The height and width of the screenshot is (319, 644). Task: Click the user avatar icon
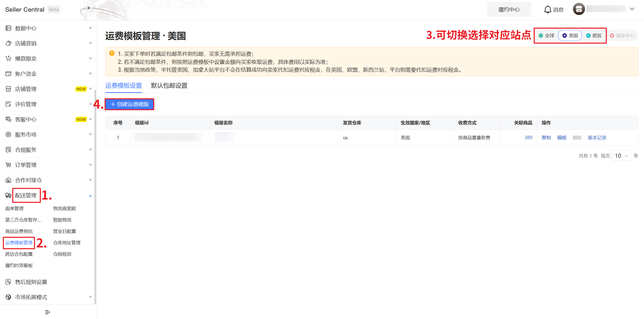click(579, 9)
